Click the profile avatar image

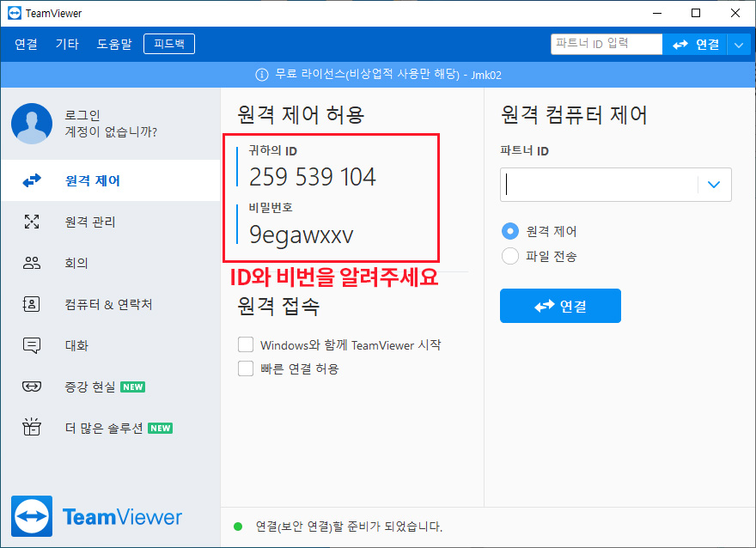pyautogui.click(x=32, y=123)
